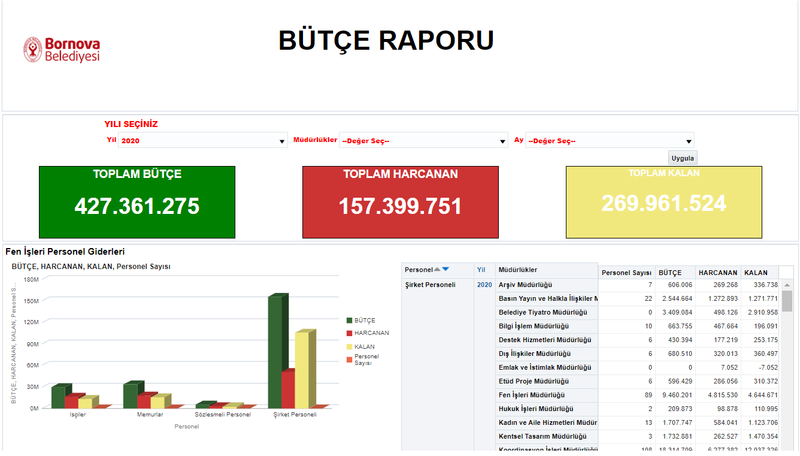Click the 2020 year link in table

click(484, 285)
